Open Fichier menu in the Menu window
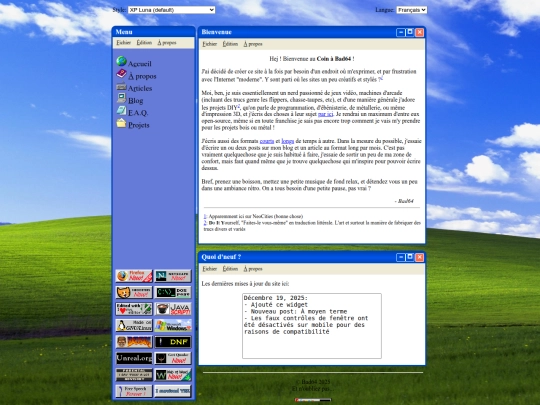This screenshot has height=405, width=540. pos(123,43)
